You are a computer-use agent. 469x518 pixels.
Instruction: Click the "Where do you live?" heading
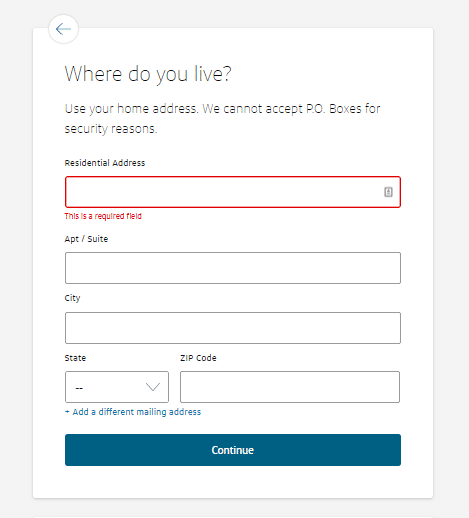pyautogui.click(x=148, y=74)
